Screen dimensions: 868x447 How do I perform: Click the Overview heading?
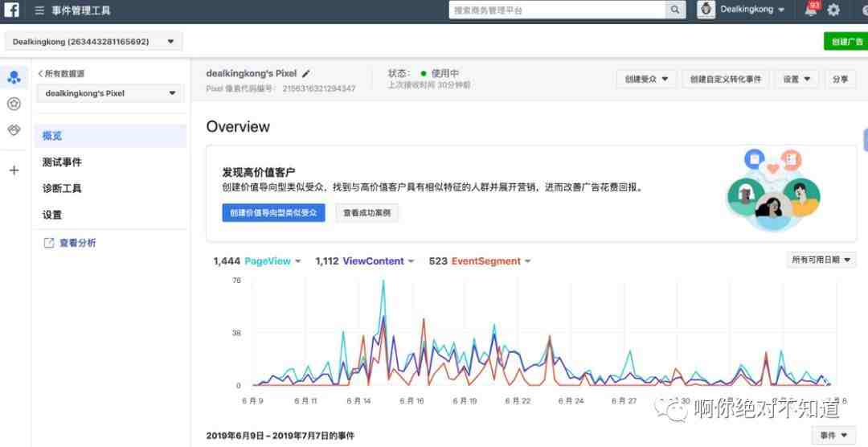[238, 127]
